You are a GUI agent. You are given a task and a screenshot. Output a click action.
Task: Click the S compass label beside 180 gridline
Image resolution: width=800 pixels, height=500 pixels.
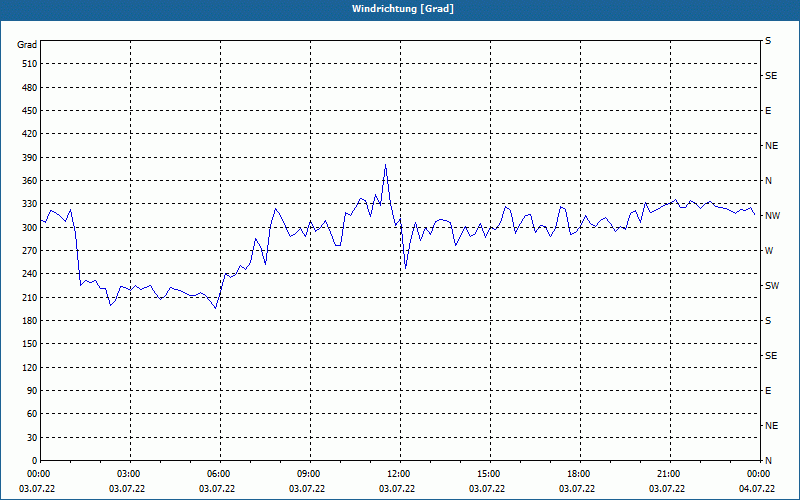pos(768,321)
